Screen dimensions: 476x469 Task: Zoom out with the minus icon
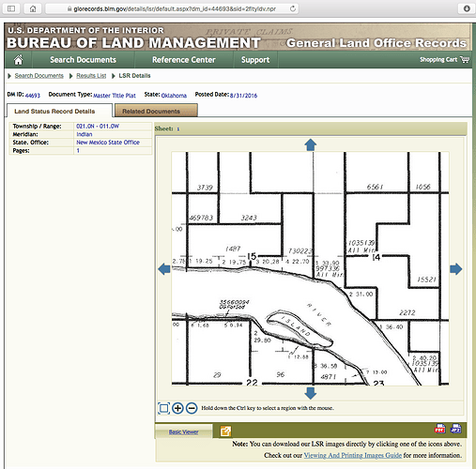tap(192, 408)
